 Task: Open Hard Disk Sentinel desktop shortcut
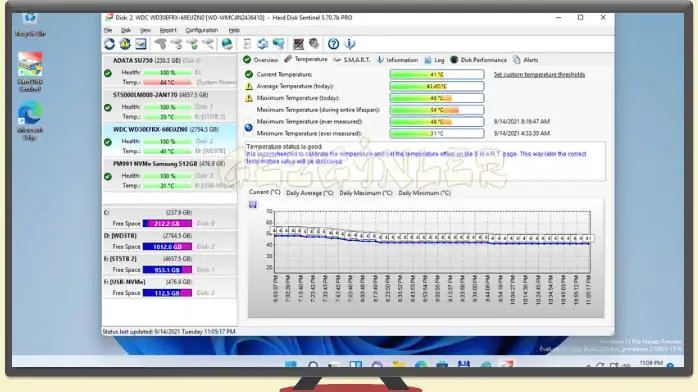coord(30,72)
